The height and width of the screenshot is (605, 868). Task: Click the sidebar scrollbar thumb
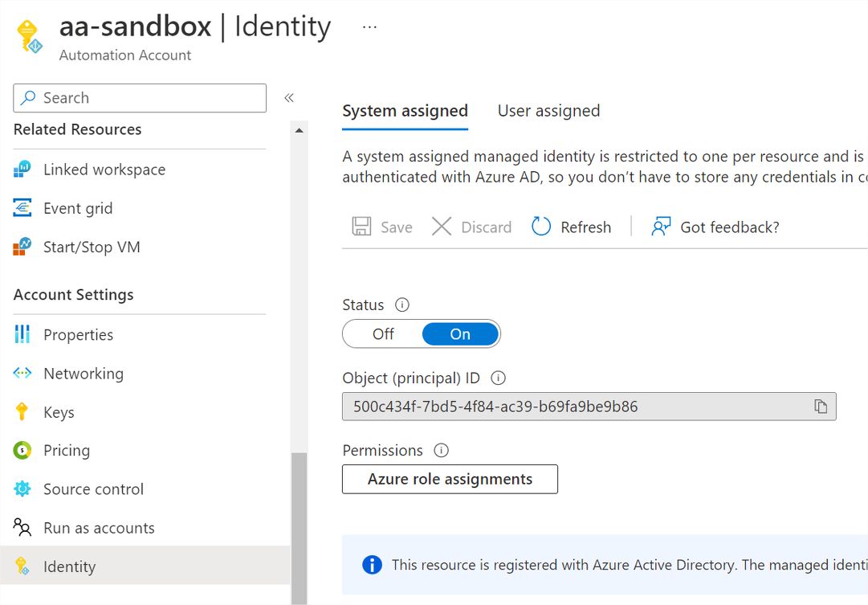coord(299,529)
